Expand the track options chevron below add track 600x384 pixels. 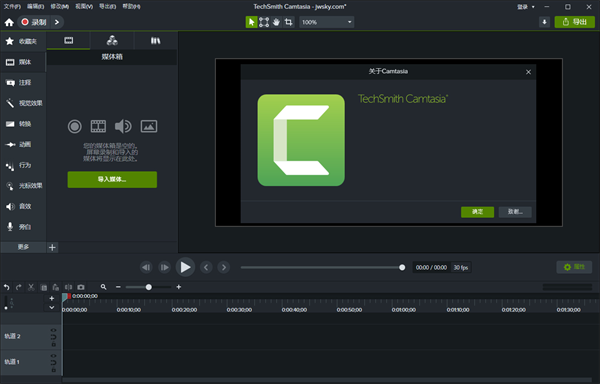pyautogui.click(x=52, y=308)
